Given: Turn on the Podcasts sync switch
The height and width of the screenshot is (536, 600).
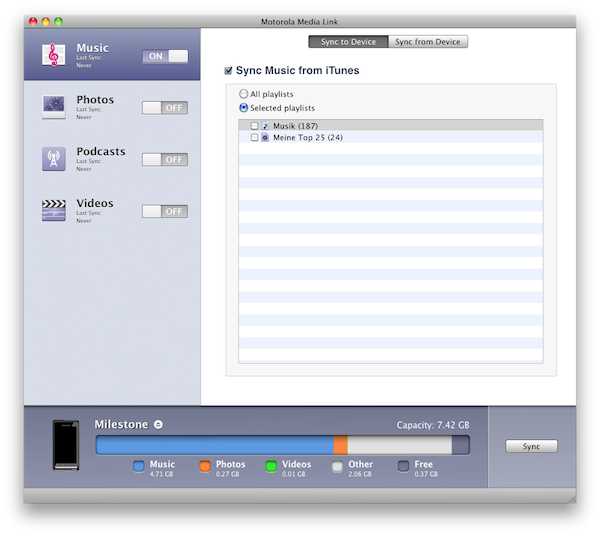Looking at the screenshot, I should (165, 160).
